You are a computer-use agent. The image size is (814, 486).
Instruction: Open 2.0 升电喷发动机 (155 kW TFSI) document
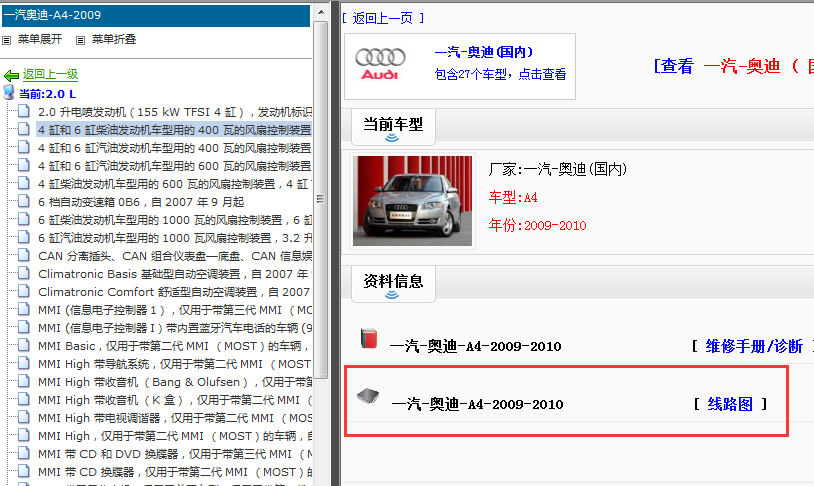coord(174,112)
